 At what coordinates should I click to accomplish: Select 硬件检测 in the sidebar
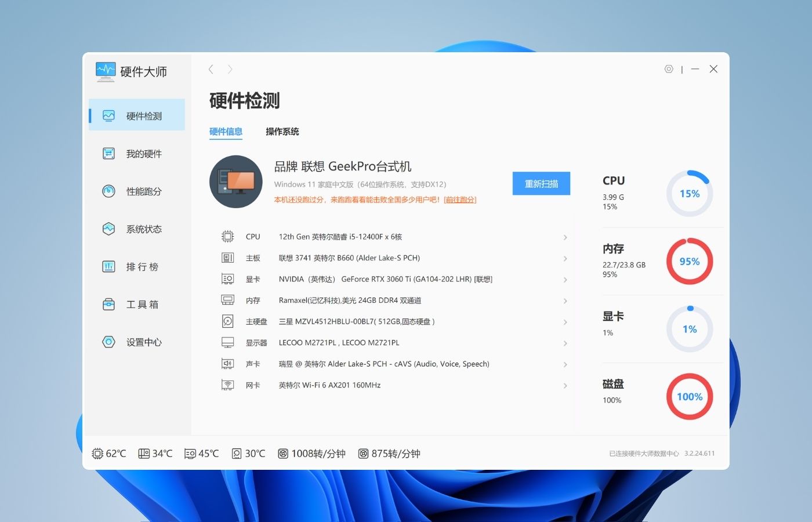tap(137, 114)
